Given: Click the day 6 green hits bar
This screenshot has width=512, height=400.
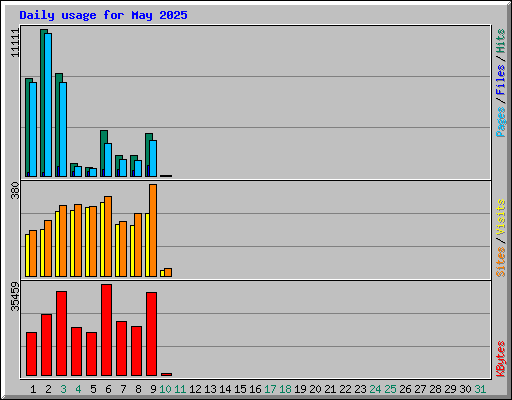Looking at the screenshot, I should tap(103, 154).
